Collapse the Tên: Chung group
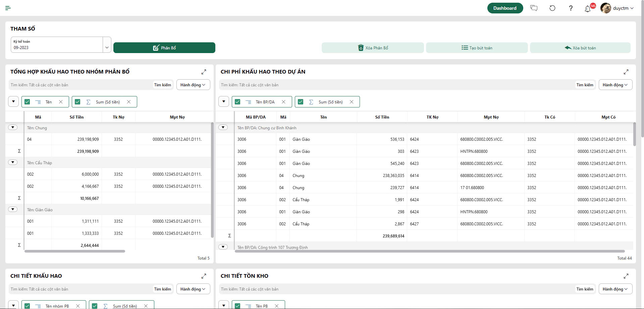 tap(13, 127)
